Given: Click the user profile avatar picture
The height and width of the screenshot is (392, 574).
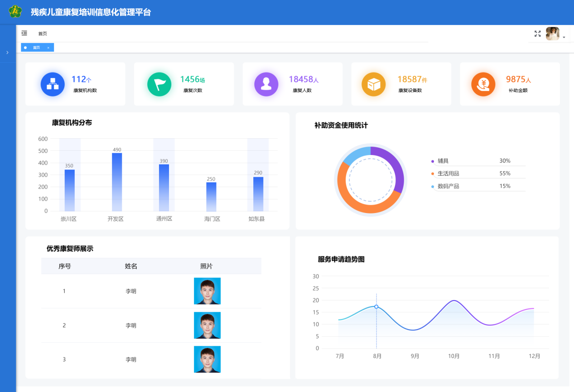Looking at the screenshot, I should coord(552,34).
